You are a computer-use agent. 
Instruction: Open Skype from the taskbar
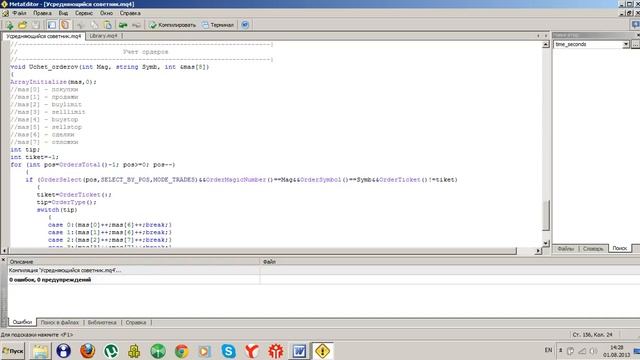229,351
